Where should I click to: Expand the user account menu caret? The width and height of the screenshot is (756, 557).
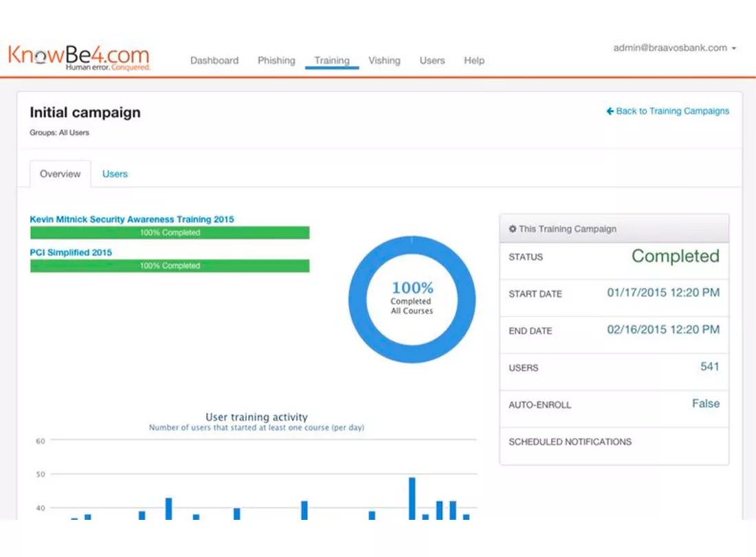[735, 48]
